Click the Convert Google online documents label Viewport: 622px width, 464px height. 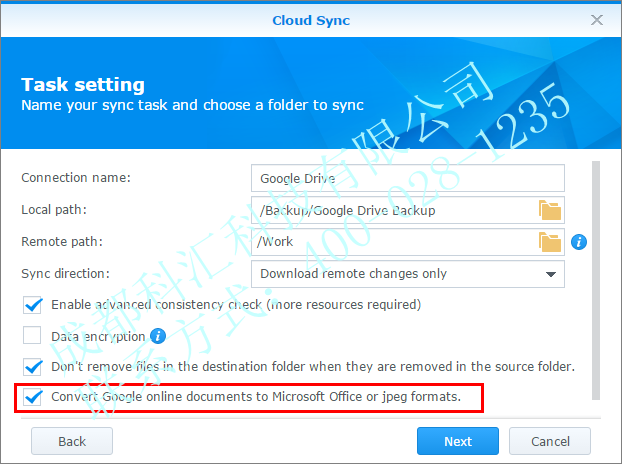[x=255, y=398]
